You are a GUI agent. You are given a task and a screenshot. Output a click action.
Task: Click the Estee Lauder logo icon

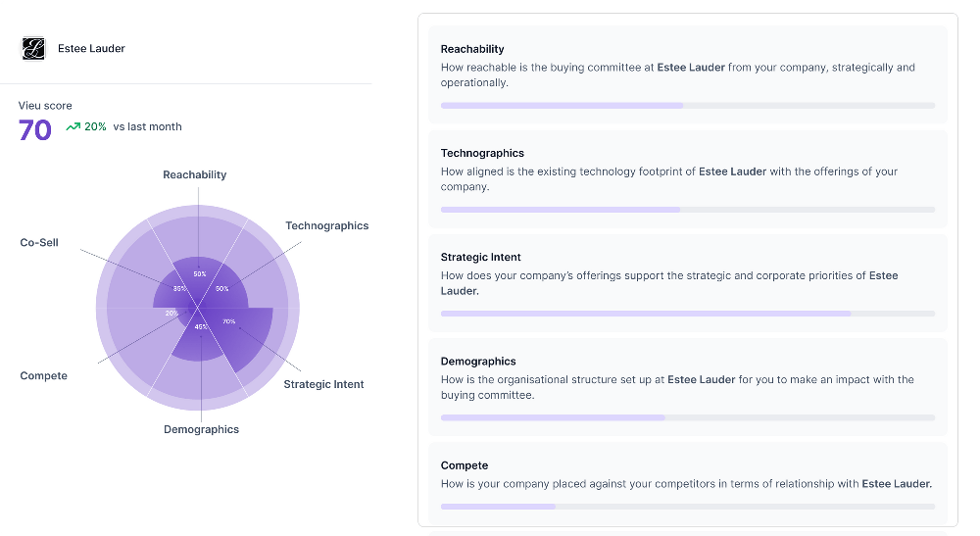click(34, 48)
